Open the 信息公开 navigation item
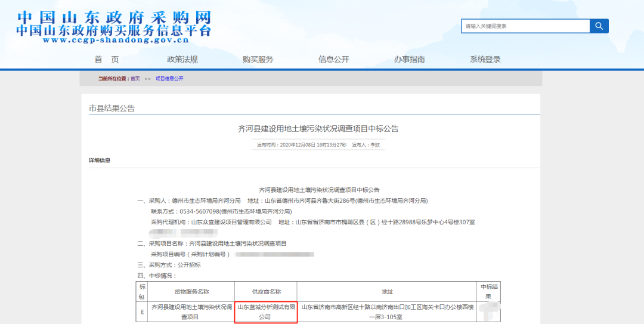644x324 pixels. coord(334,59)
